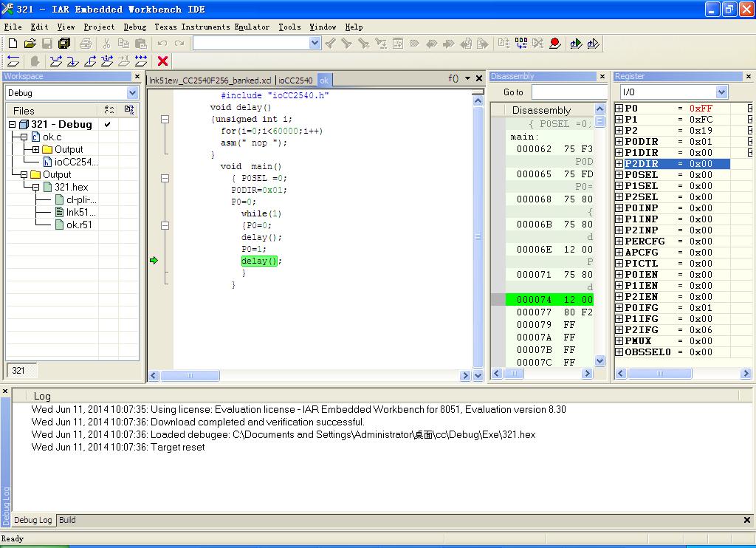Click the Download and Debug icon
Image resolution: width=756 pixels, height=548 pixels.
coord(577,44)
